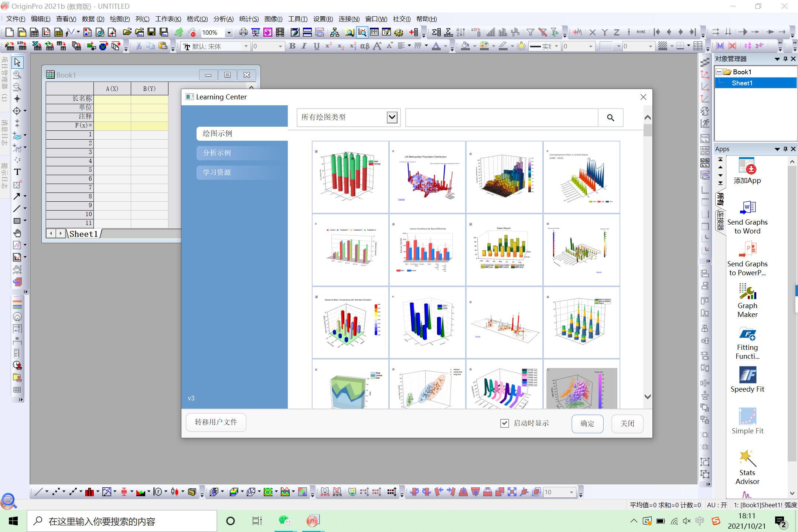The width and height of the screenshot is (798, 532).
Task: Click the Learning Center search input field
Action: [x=501, y=117]
